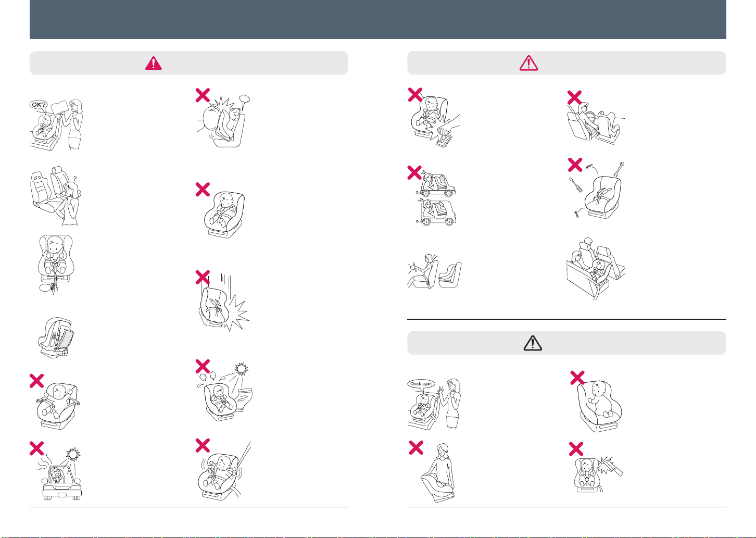Click the red X next to the falling seat
This screenshot has height=538, width=756.
pos(203,277)
